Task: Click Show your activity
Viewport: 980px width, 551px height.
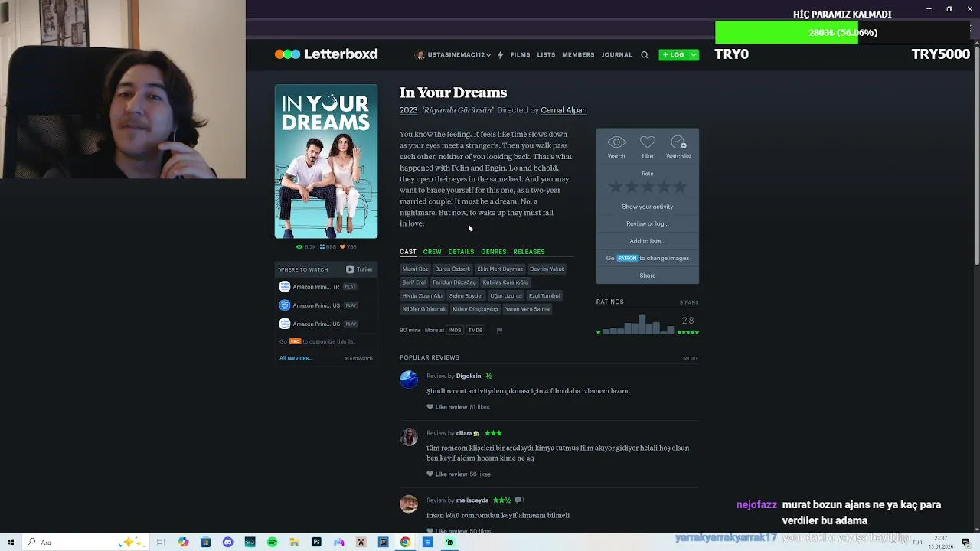Action: [x=648, y=207]
